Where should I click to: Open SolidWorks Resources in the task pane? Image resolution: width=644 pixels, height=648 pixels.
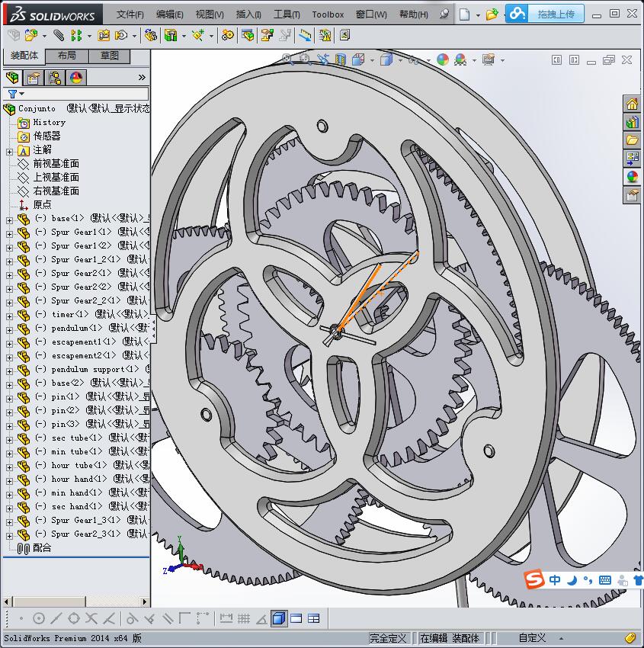[632, 104]
